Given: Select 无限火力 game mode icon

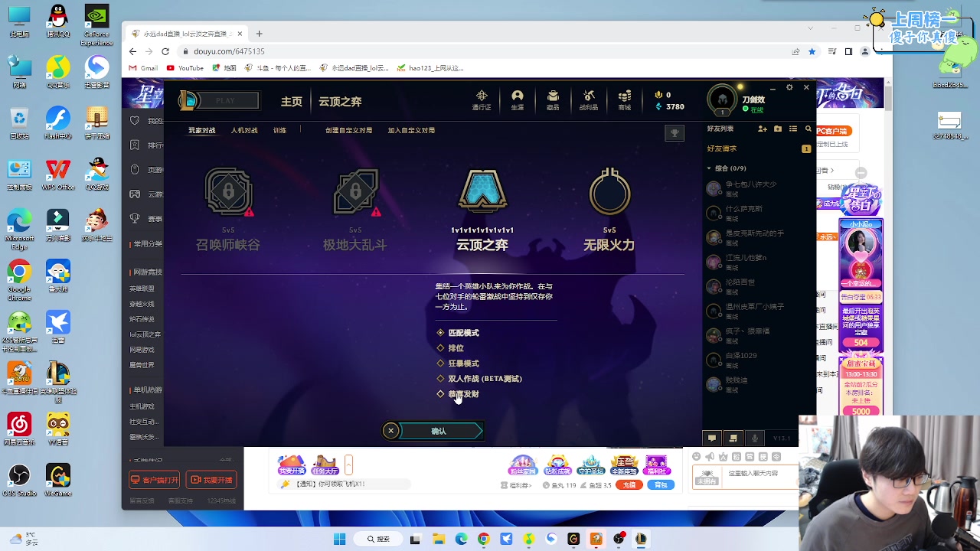Looking at the screenshot, I should [609, 191].
